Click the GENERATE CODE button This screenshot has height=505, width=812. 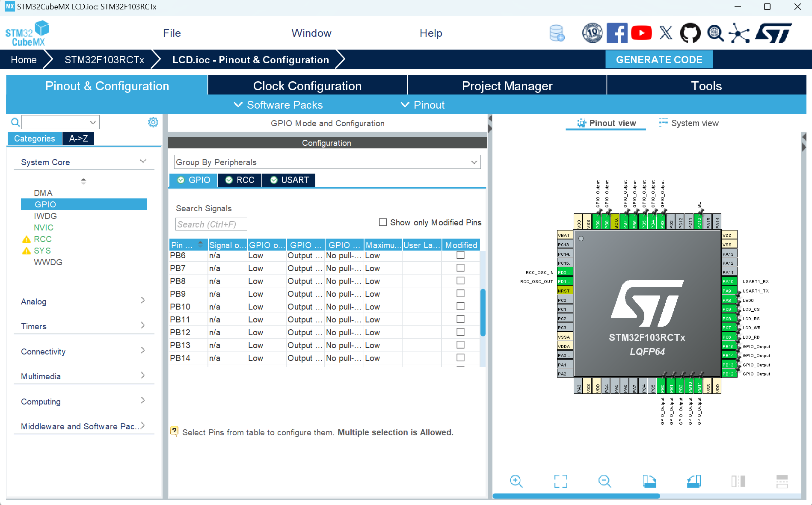click(x=659, y=59)
